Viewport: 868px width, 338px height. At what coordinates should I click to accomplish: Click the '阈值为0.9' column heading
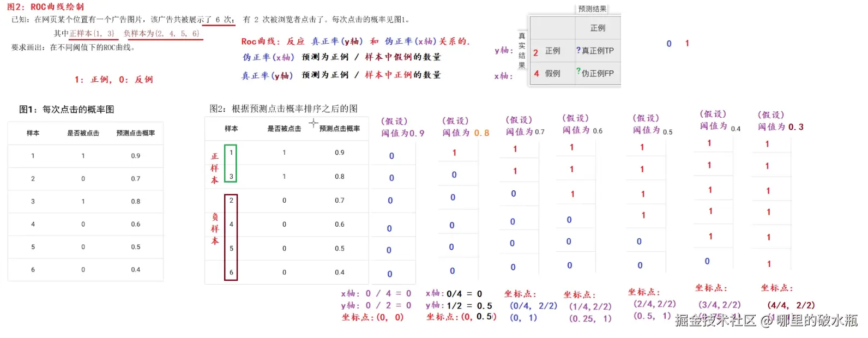[x=403, y=133]
